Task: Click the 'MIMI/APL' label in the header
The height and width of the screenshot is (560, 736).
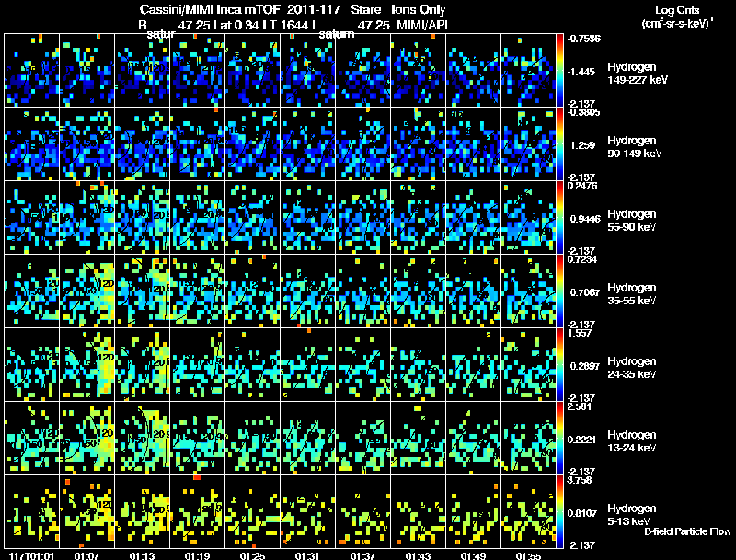Action: (424, 25)
